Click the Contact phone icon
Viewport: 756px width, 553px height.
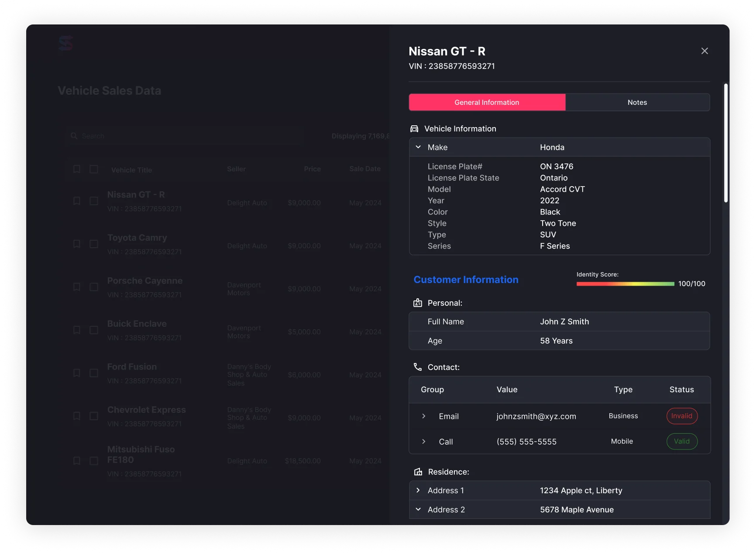click(418, 367)
